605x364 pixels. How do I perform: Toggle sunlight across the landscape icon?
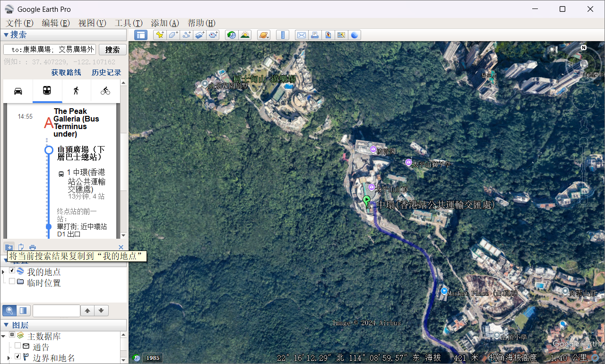click(245, 35)
